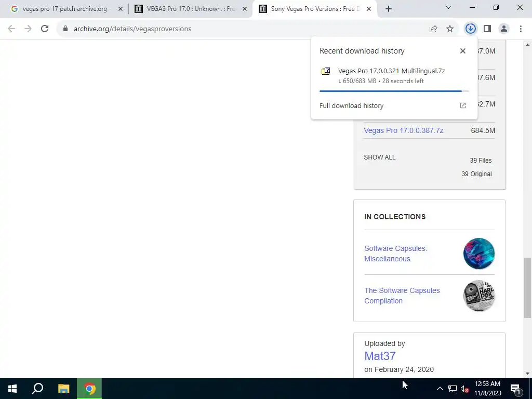Click the Software Capsules Compilation hard disk thumbnail

point(478,296)
